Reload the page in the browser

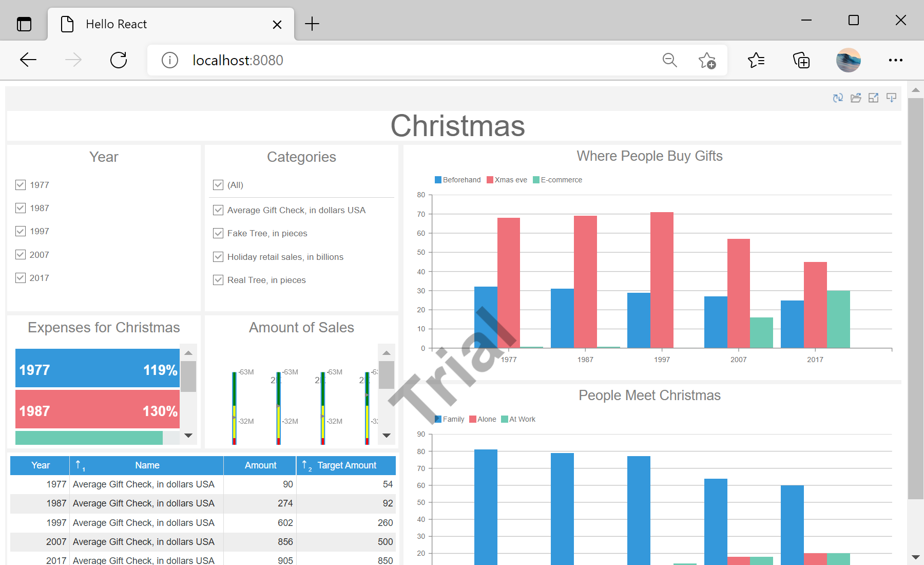click(x=118, y=60)
